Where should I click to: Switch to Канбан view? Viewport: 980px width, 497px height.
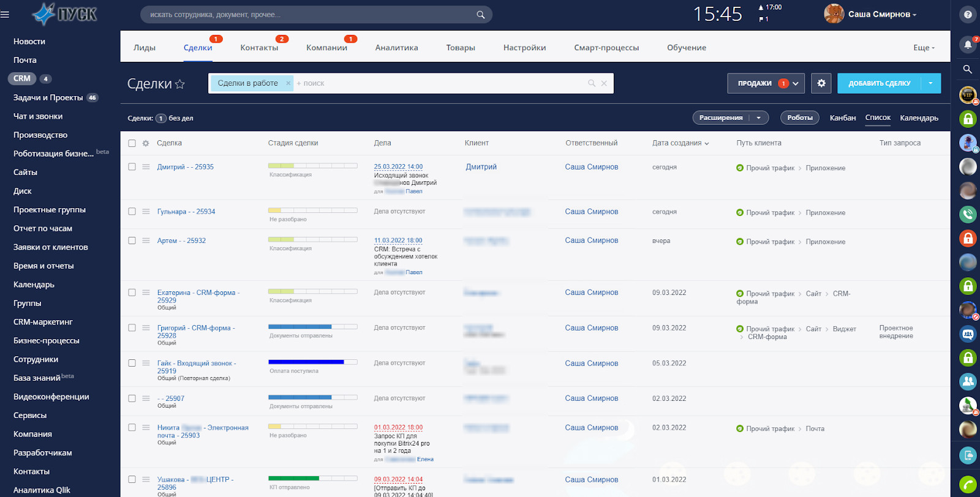[x=843, y=118]
